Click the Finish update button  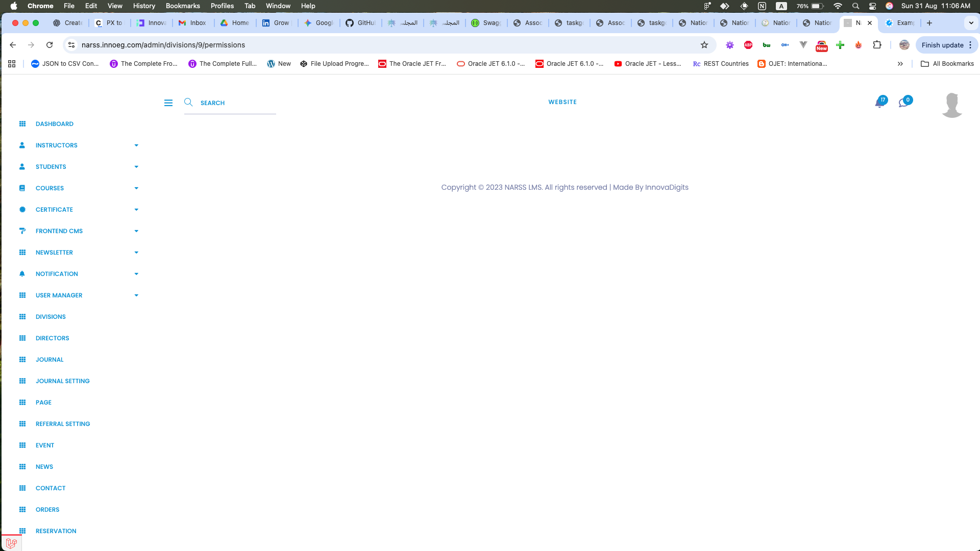[x=942, y=45]
